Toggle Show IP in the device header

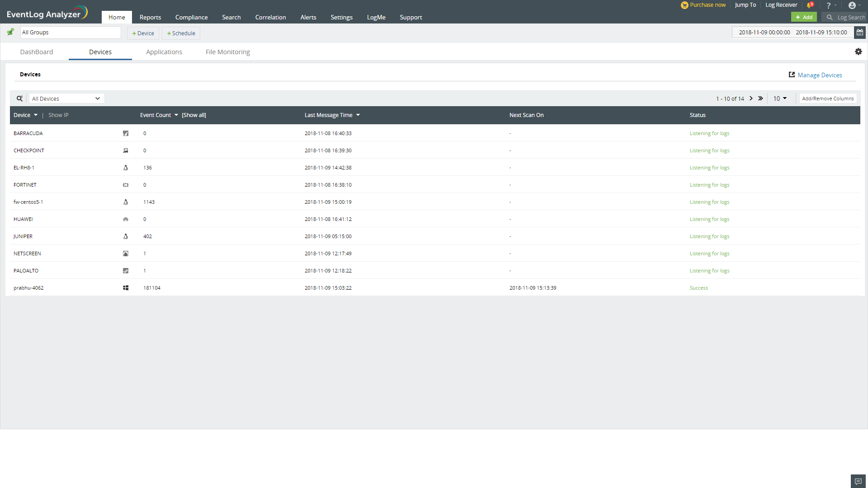click(58, 115)
